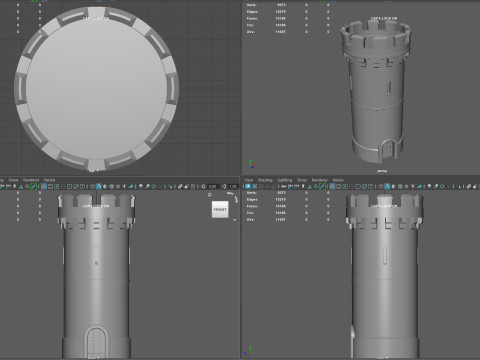Open Panels menu in side view panel
The width and height of the screenshot is (480, 360).
click(x=338, y=180)
